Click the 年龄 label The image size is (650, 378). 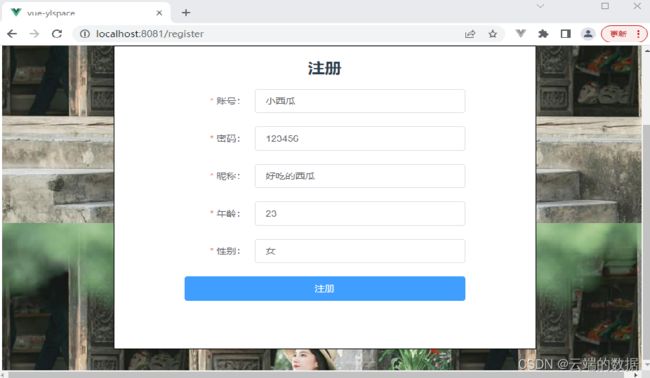pos(228,213)
